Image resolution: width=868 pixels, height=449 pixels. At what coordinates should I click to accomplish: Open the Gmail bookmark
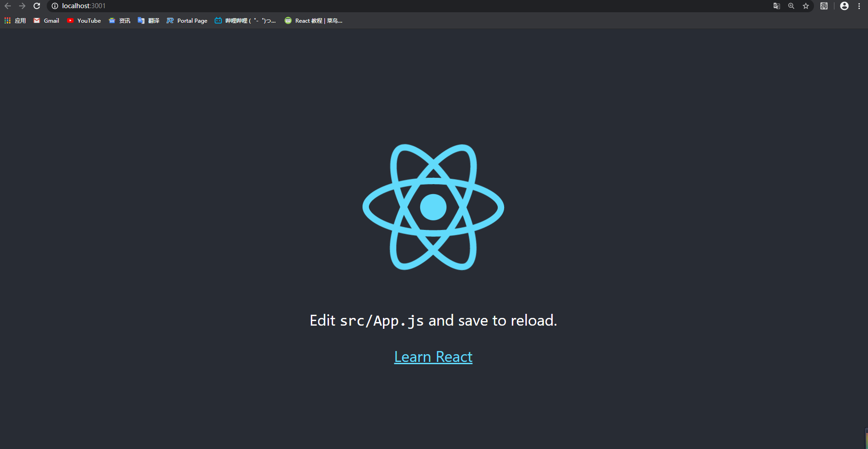pos(46,20)
